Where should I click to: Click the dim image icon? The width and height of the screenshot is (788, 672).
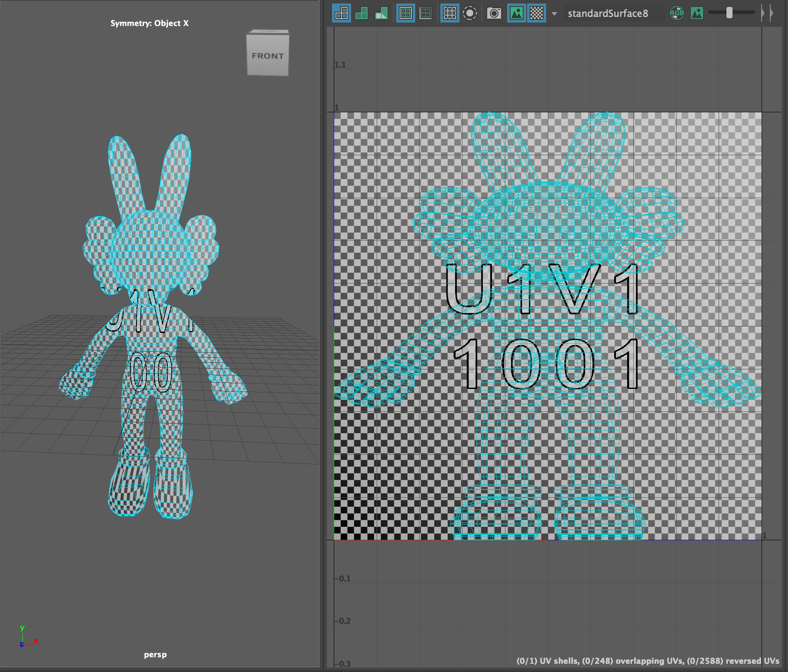697,13
